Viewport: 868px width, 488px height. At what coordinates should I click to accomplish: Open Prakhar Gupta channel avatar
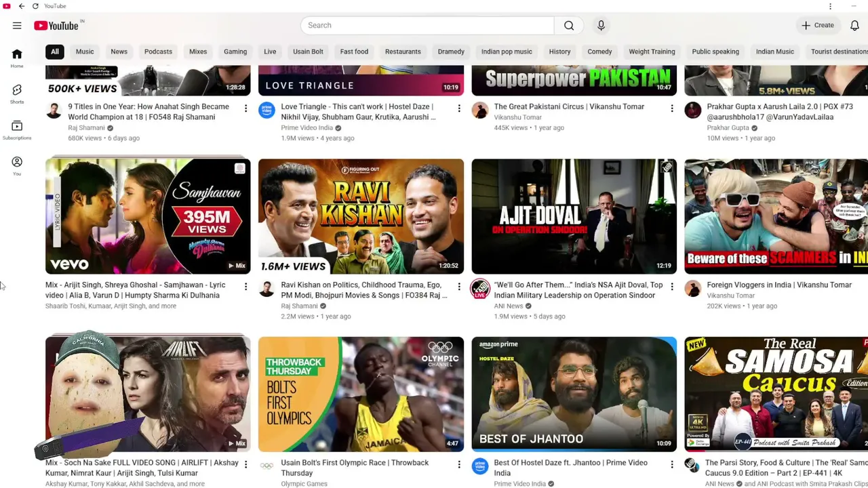point(692,110)
